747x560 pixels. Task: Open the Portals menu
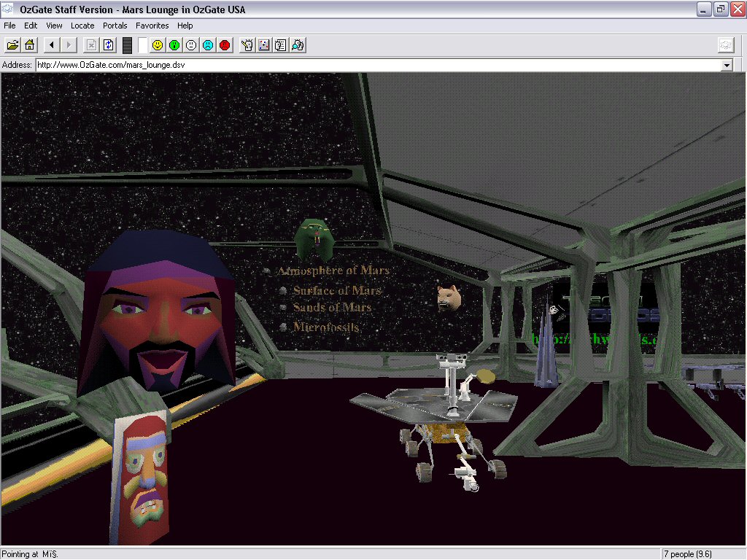coord(115,26)
